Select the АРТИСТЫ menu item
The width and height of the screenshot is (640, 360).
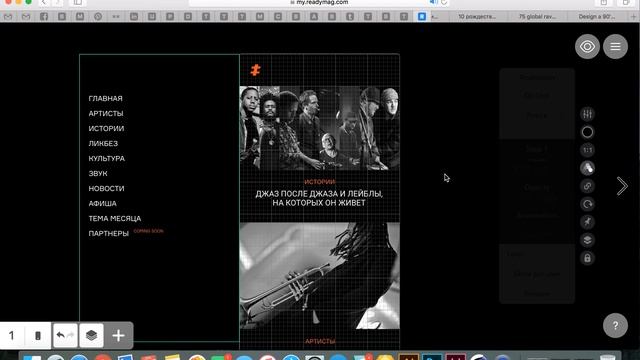point(106,113)
